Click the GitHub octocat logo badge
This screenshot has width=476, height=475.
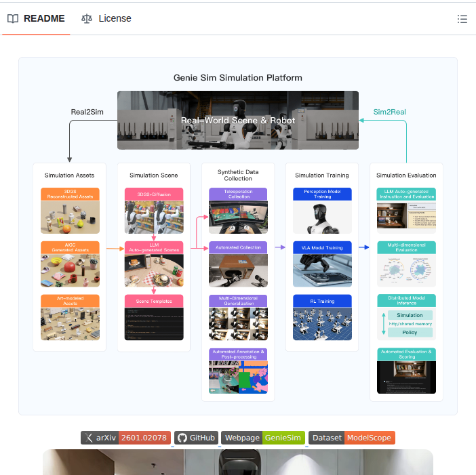tap(182, 438)
